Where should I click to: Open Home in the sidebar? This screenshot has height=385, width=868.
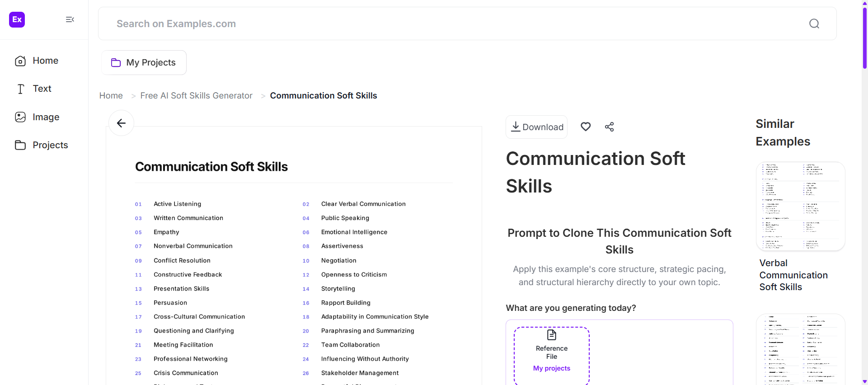click(x=37, y=61)
